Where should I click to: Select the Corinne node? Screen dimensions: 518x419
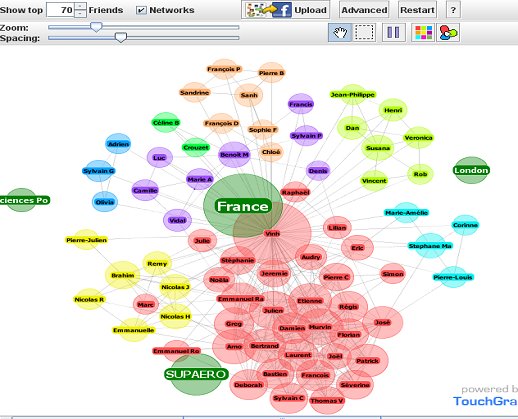tap(465, 225)
